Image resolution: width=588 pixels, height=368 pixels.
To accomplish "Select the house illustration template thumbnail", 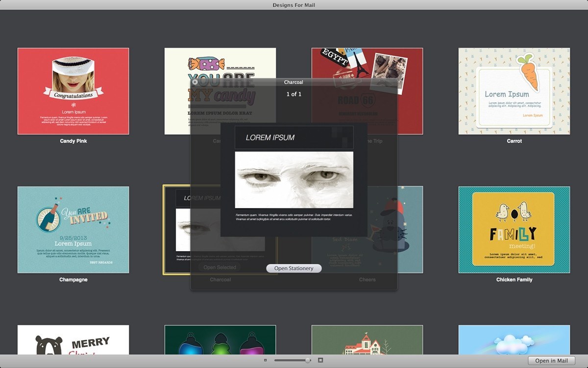I will point(367,340).
